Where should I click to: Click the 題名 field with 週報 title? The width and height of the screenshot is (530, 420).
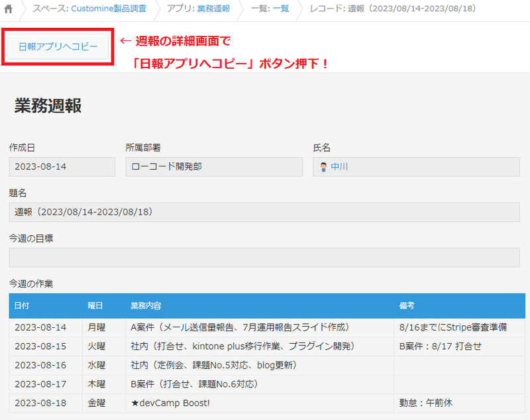tap(264, 212)
